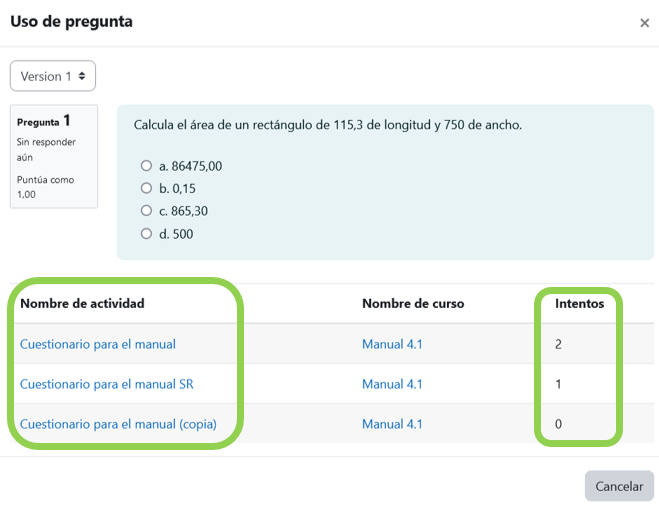
Task: Select answer option b. 0,15
Action: pos(147,188)
